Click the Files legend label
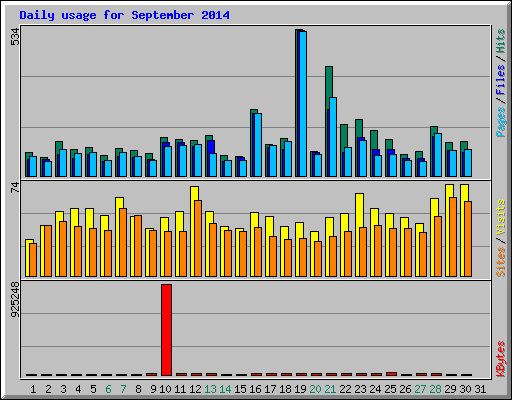This screenshot has height=400, width=512. coord(501,80)
